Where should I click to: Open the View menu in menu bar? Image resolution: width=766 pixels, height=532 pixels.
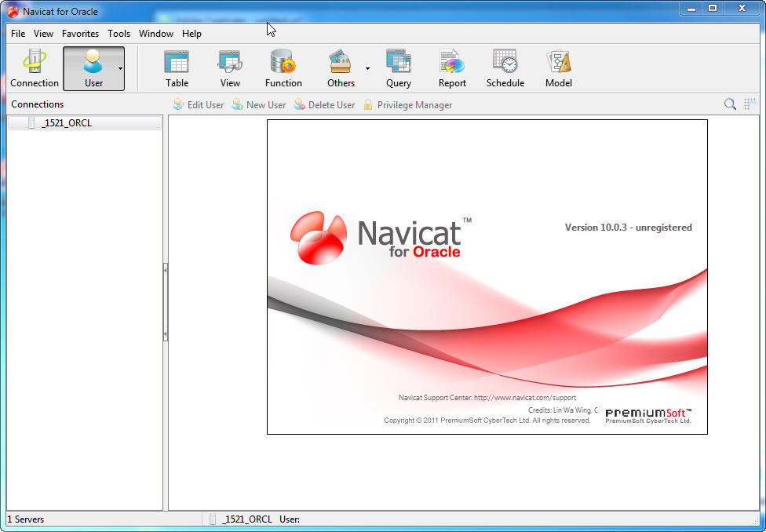(x=43, y=34)
